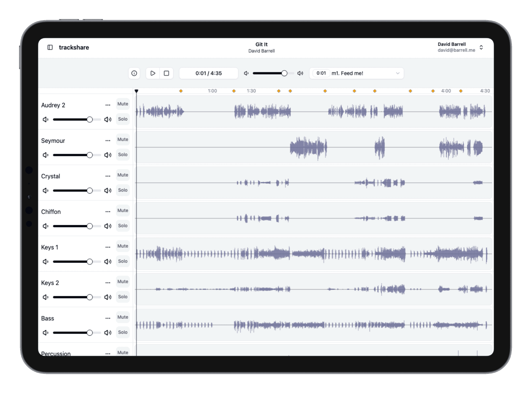Screen dimensions: 532x394
Task: Click the master volume mute speaker icon
Action: (x=246, y=73)
